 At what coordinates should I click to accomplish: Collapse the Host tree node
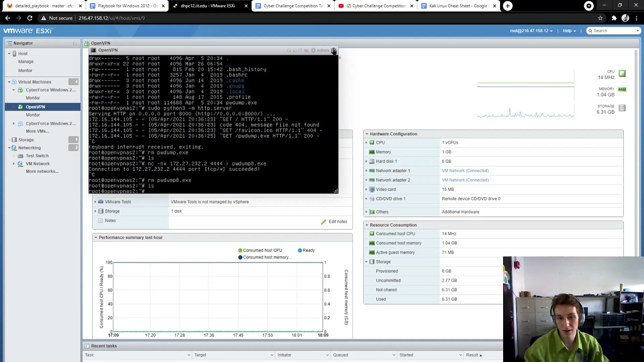pos(9,53)
